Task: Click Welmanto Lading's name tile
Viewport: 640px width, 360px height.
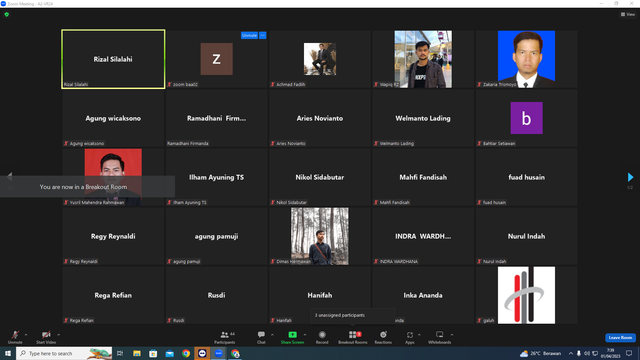Action: [423, 118]
